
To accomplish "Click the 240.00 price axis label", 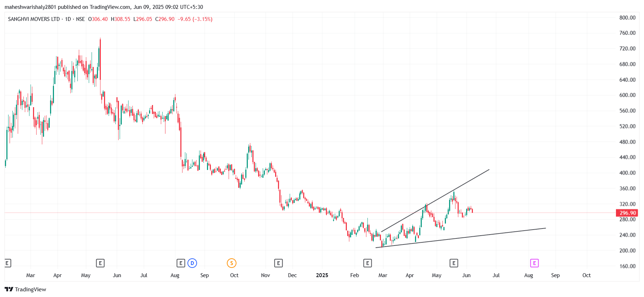I will pyautogui.click(x=627, y=235).
